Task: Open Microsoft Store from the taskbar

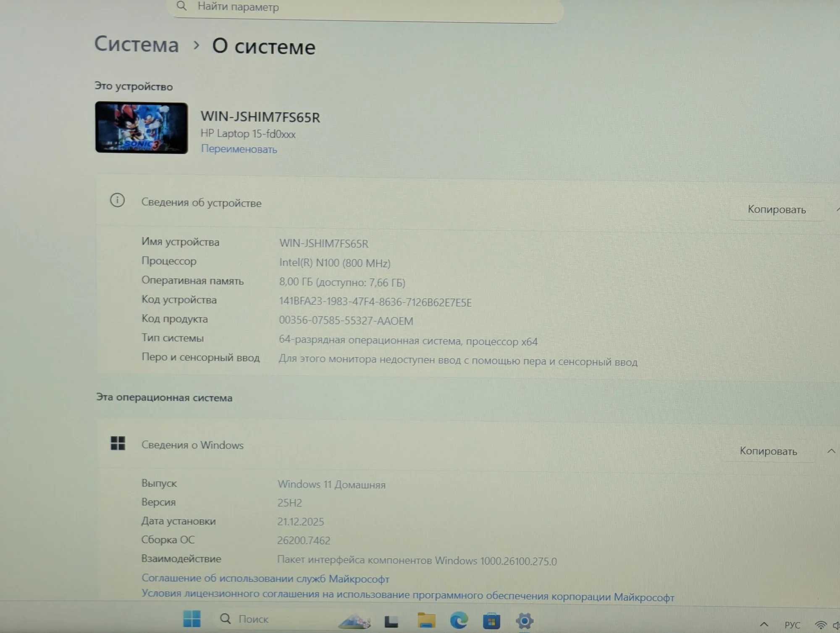Action: (491, 621)
